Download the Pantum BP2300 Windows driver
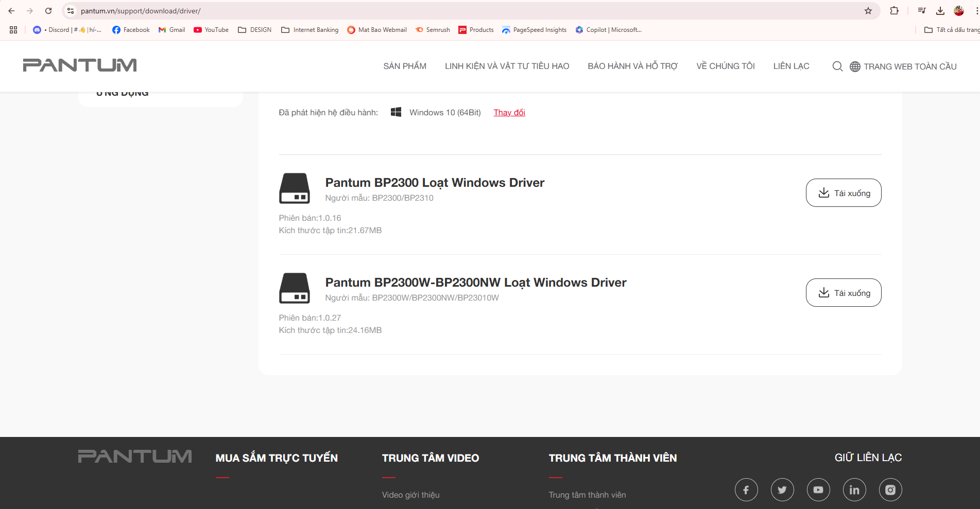 [x=843, y=193]
